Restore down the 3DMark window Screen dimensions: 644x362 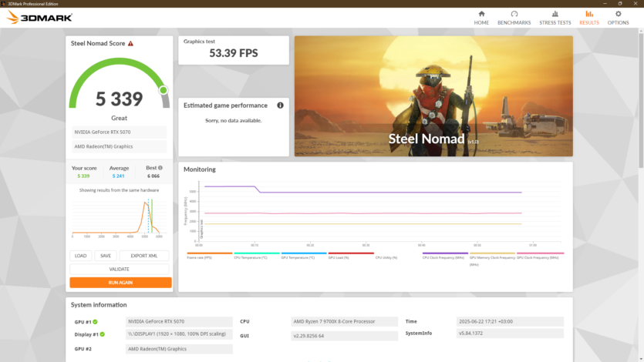pyautogui.click(x=620, y=3)
